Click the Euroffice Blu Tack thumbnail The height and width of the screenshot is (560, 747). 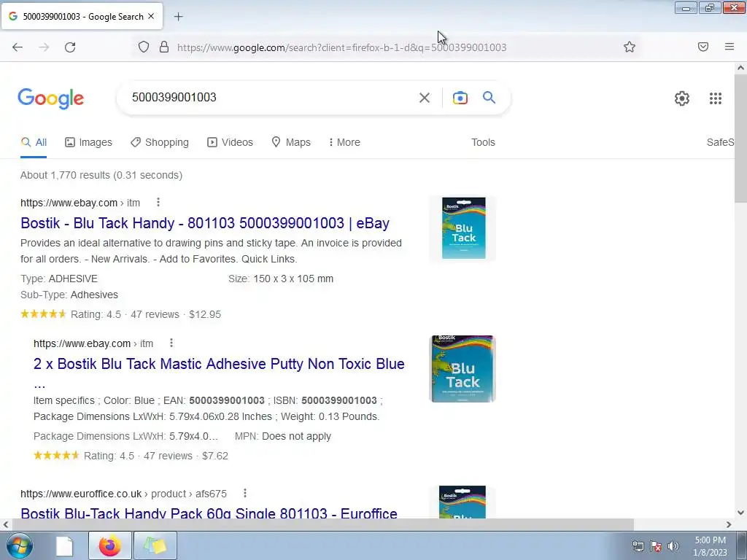[462, 502]
